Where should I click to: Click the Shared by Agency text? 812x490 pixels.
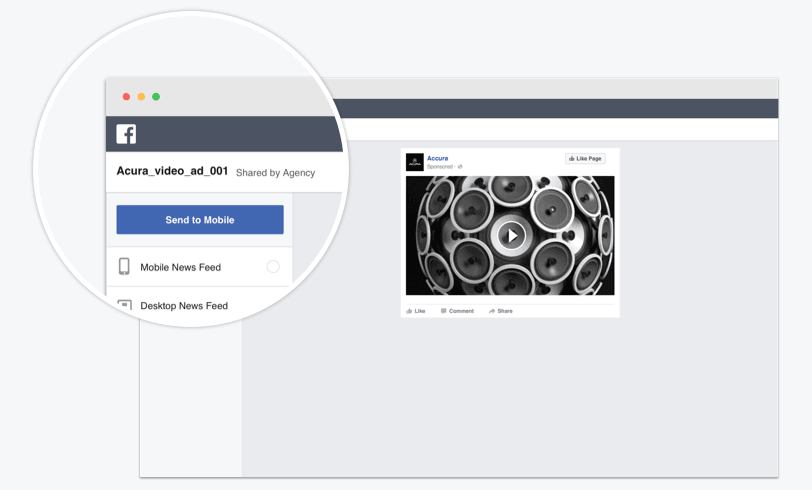coord(275,172)
